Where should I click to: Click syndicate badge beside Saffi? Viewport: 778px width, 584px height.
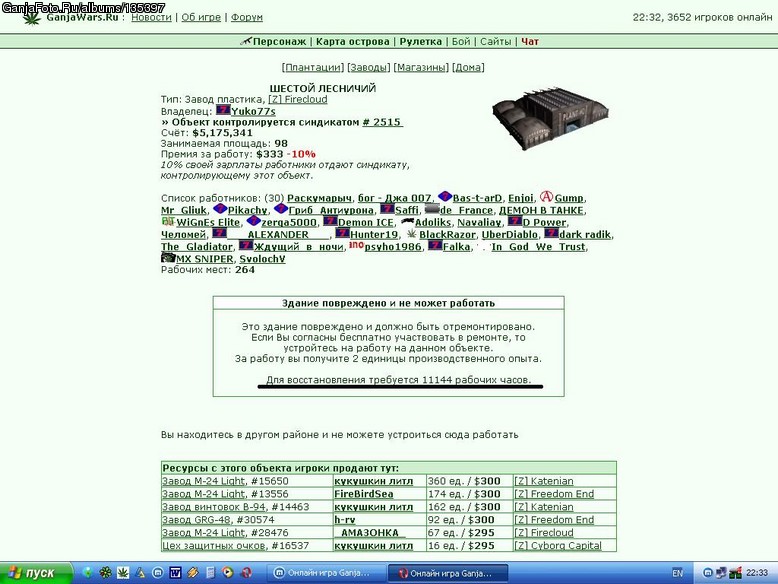387,209
